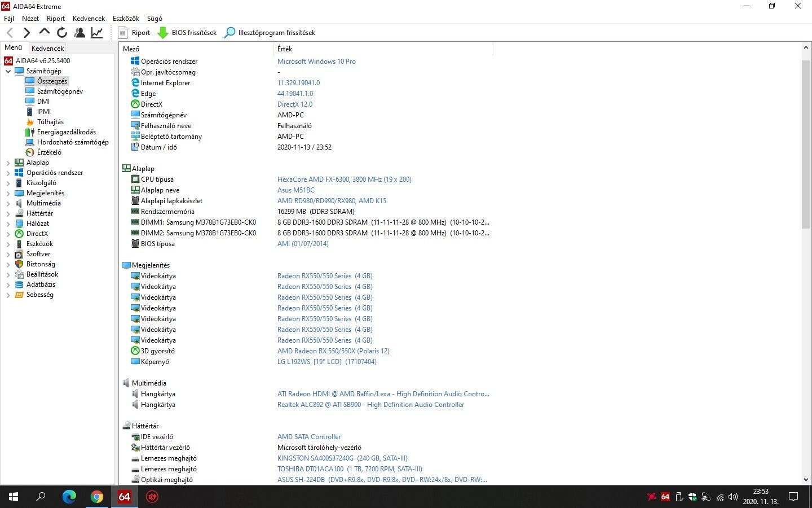Select Sebesség in the tree
Viewport: 812px width, 508px height.
[40, 295]
